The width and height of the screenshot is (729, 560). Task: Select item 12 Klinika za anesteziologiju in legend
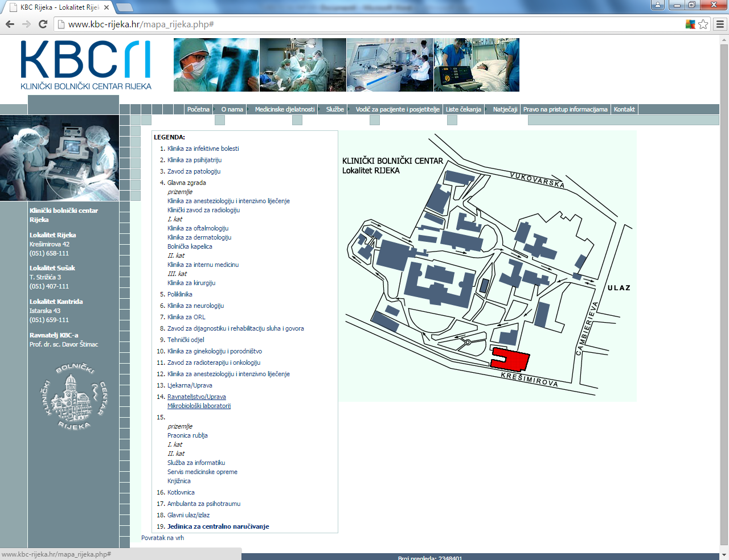228,374
